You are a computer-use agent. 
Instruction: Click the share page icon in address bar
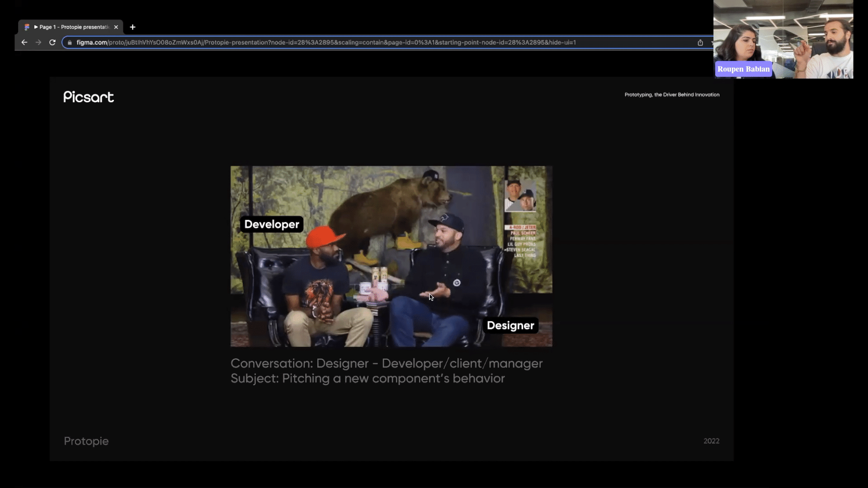[x=700, y=42]
